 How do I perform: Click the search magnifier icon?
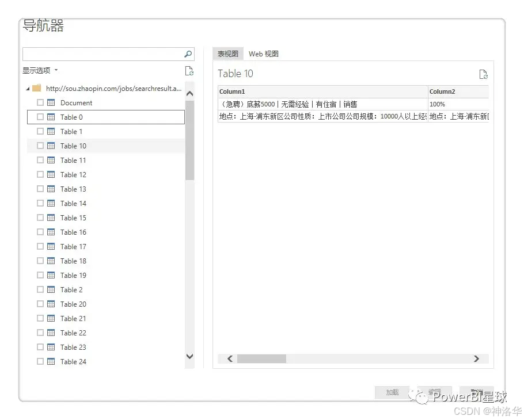(x=188, y=54)
